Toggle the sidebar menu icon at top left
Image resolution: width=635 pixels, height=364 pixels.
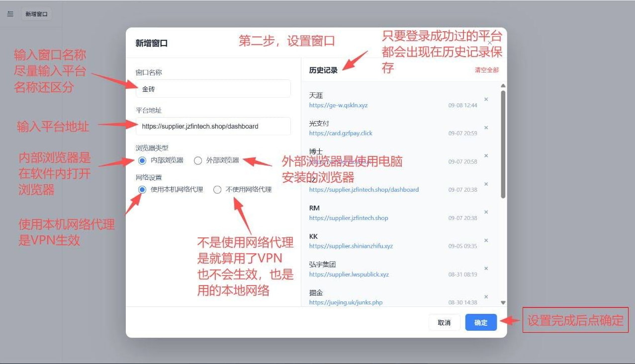tap(10, 14)
